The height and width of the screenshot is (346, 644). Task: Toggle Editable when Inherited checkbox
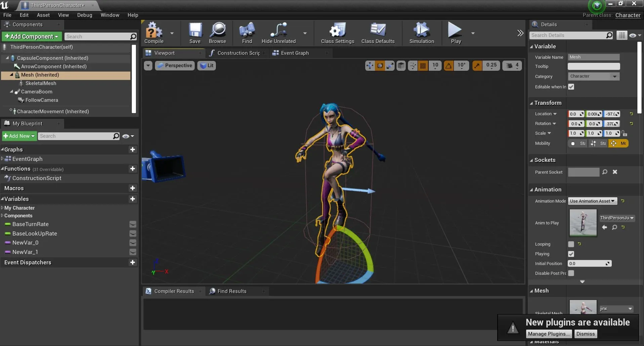pos(571,87)
